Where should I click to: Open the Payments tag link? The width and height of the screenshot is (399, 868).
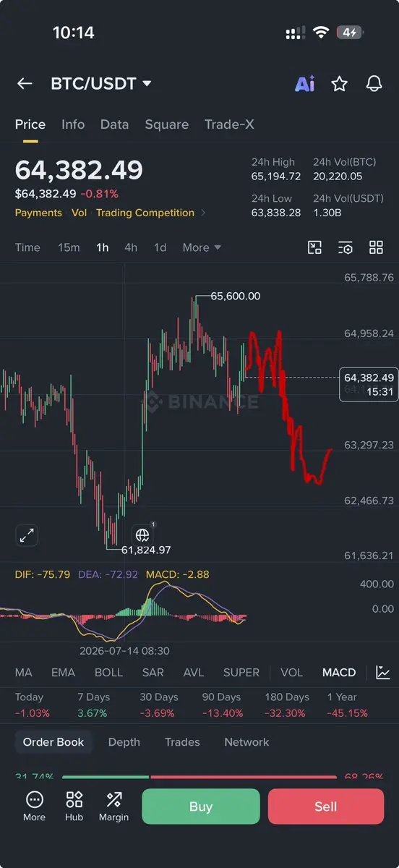pyautogui.click(x=38, y=213)
